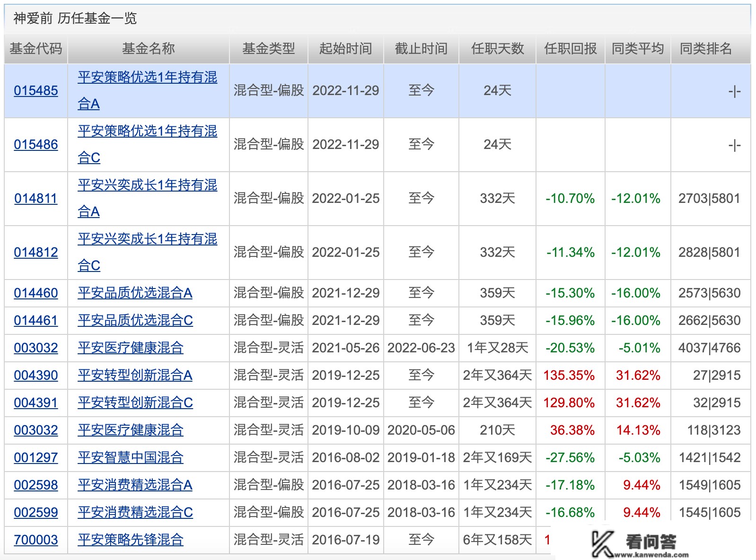The height and width of the screenshot is (560, 756).
Task: Select the 129.80% return value
Action: 569,403
